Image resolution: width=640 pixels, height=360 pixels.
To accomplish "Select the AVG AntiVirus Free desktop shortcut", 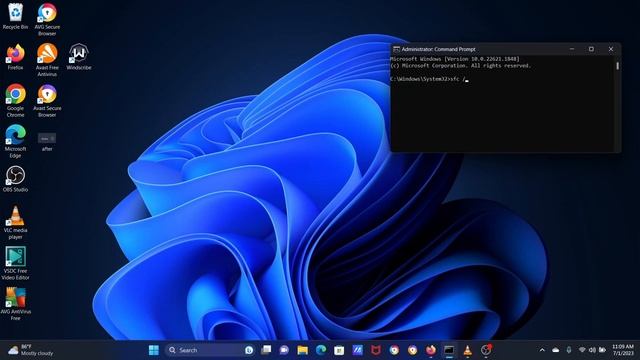I will pos(16,304).
